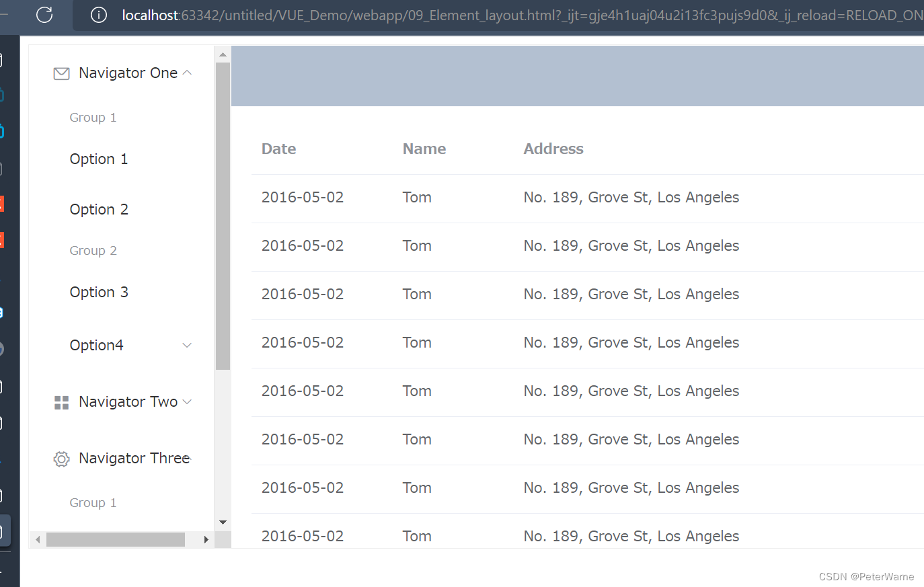
Task: Click the grid icon beside Navigator Two
Action: [x=61, y=402]
